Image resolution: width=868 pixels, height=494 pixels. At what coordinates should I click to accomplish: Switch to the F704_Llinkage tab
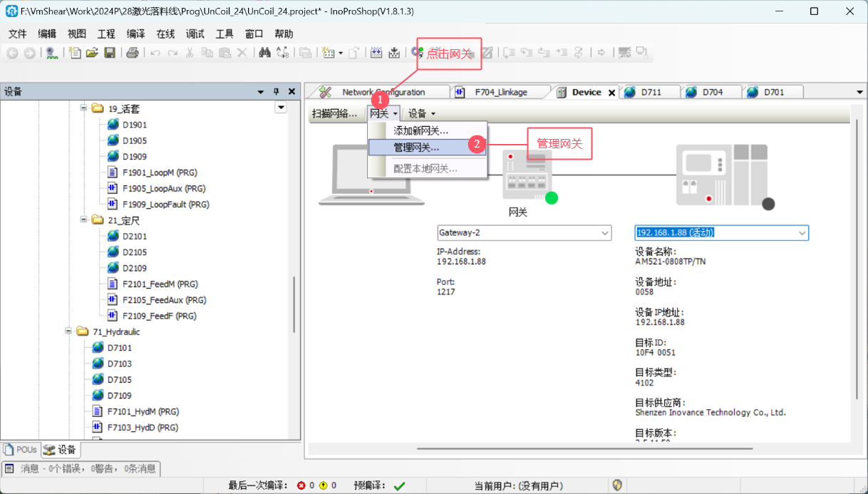click(502, 92)
